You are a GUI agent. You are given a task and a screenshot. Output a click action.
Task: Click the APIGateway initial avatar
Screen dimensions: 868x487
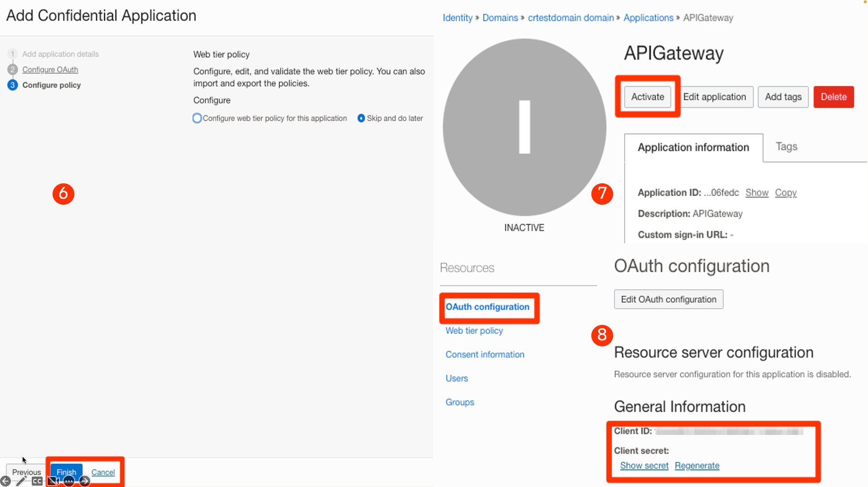coord(524,127)
